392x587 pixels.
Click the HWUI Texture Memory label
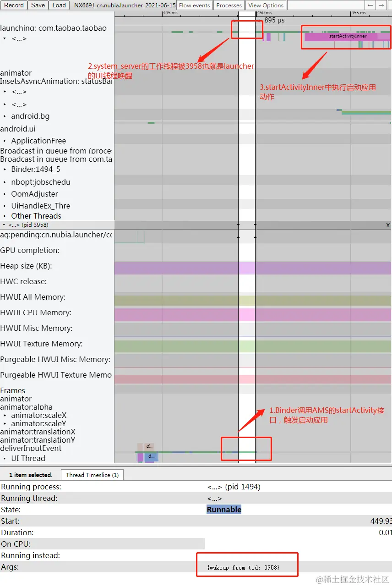[41, 344]
